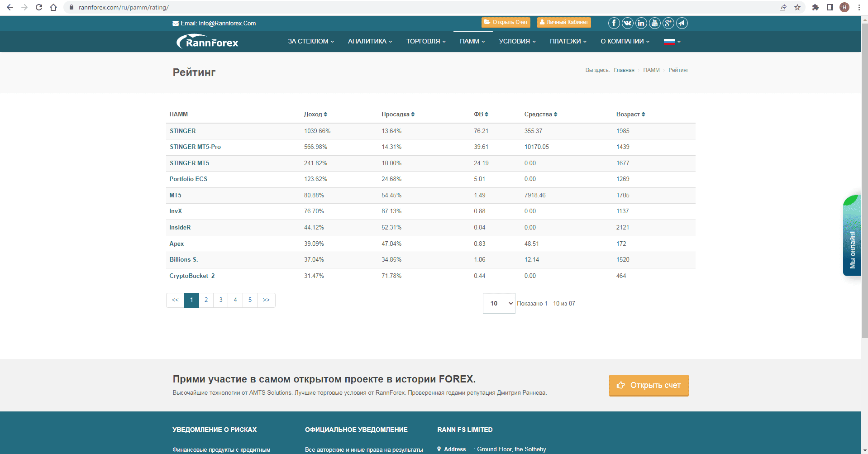
Task: Open the LinkedIn social icon
Action: [x=641, y=23]
